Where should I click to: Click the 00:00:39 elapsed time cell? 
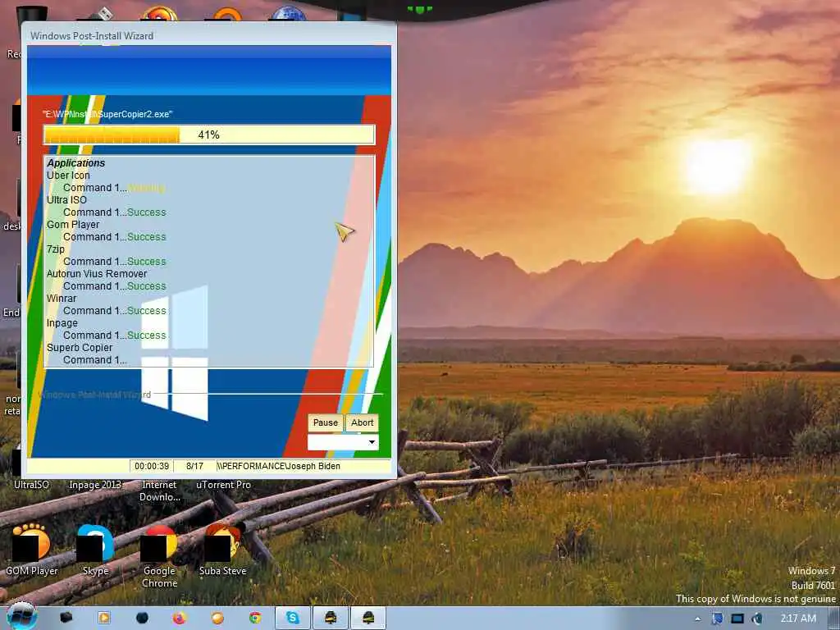point(152,466)
